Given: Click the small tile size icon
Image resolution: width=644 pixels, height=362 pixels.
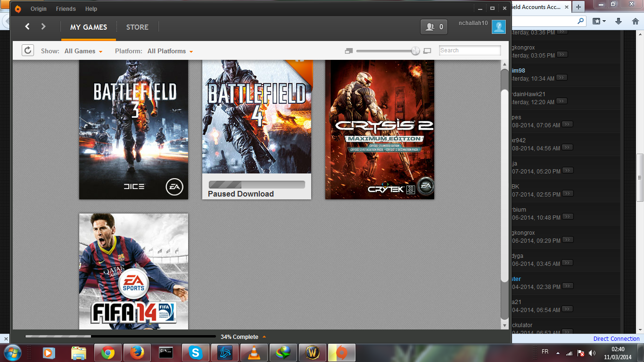Looking at the screenshot, I should click(x=349, y=50).
